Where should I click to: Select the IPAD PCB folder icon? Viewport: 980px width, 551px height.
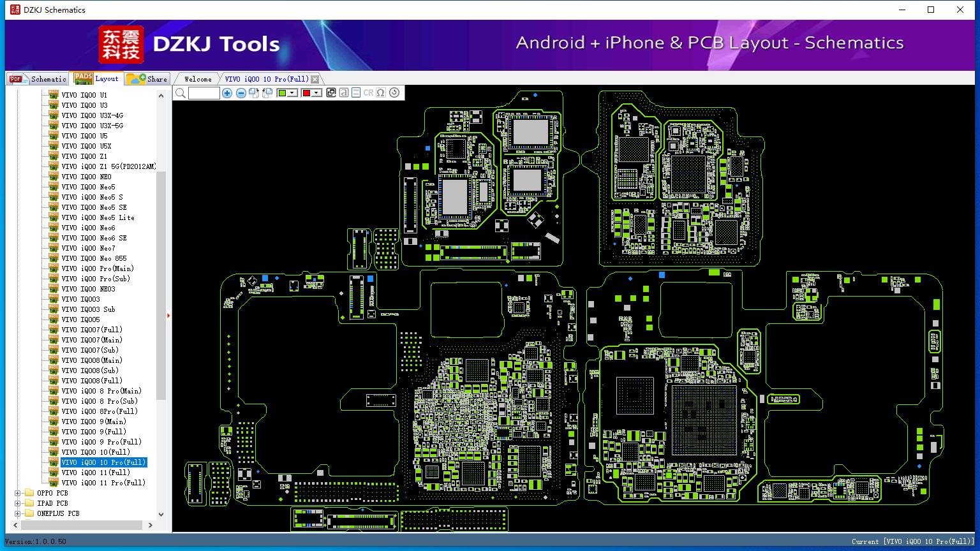tap(29, 503)
